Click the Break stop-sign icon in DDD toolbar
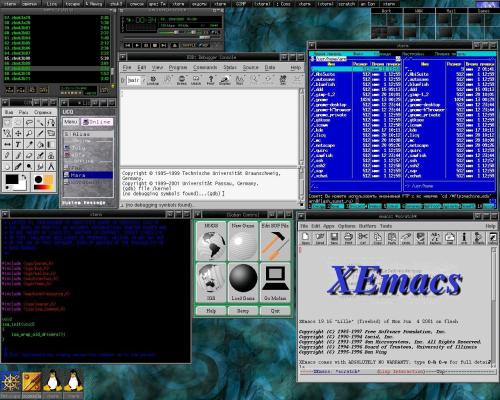Screen dimensions: 500x400 (182, 80)
